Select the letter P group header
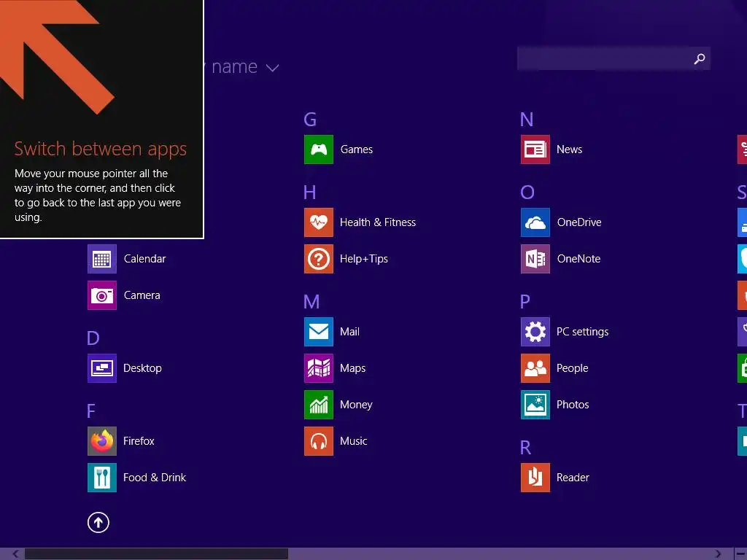 525,302
